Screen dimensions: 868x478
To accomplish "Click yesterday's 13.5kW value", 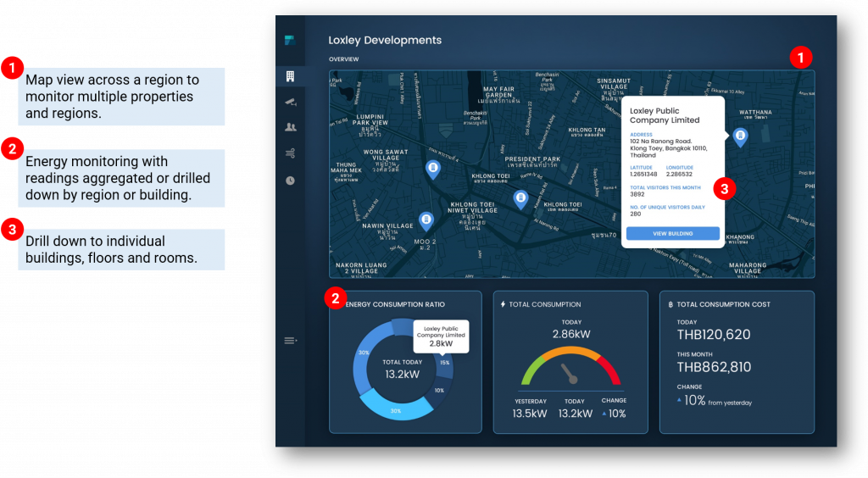I will coord(529,414).
